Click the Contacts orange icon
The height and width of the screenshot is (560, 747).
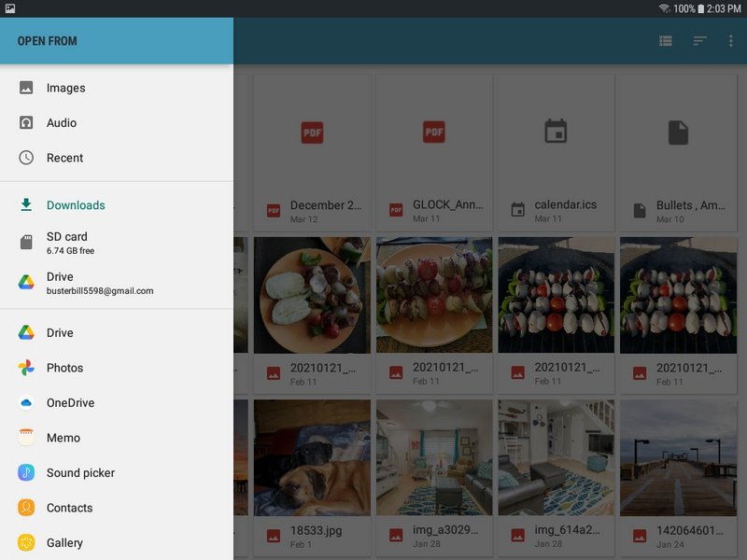[x=26, y=508]
